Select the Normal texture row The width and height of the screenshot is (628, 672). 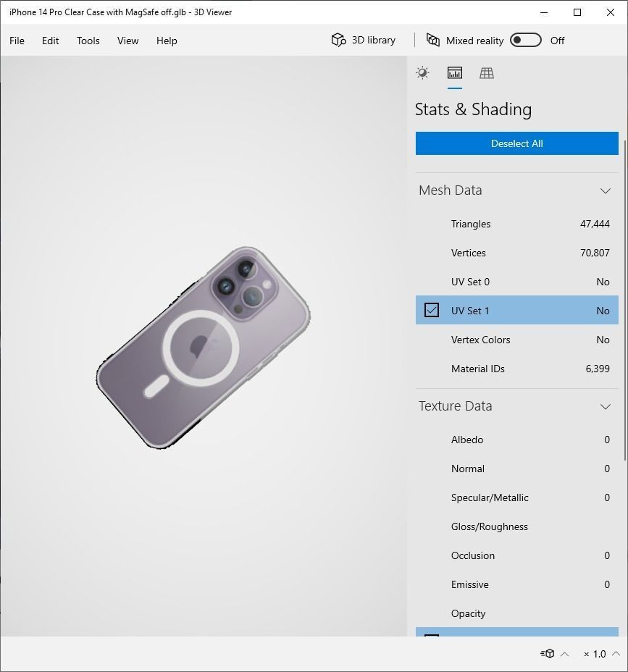(517, 469)
